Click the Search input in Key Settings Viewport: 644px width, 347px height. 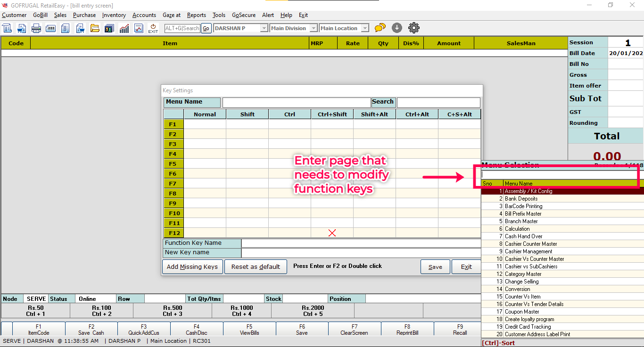(x=438, y=102)
